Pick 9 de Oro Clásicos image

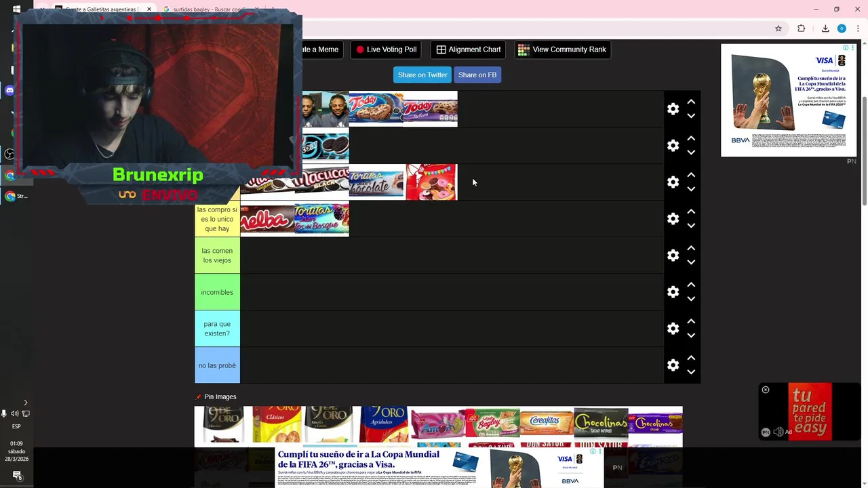tap(276, 424)
